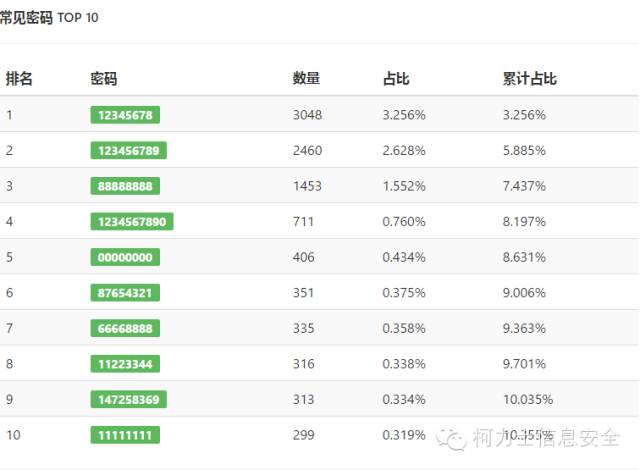Click the 密码 column header
The image size is (640, 470).
(104, 78)
